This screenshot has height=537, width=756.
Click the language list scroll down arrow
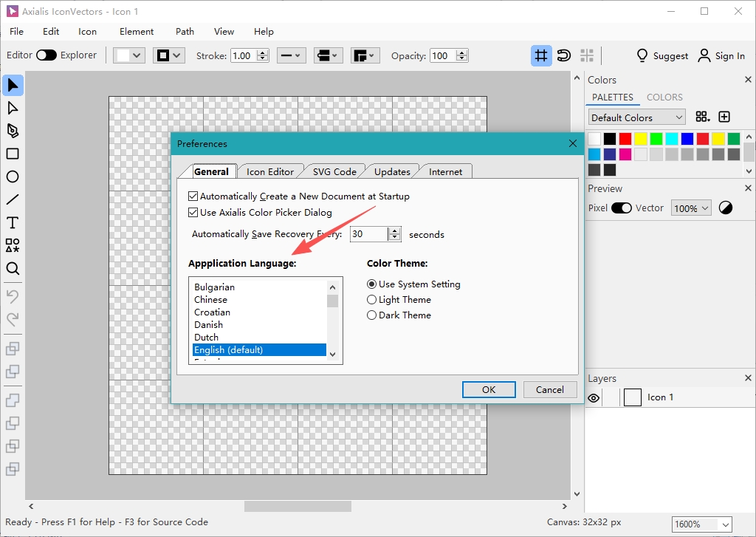pyautogui.click(x=333, y=354)
